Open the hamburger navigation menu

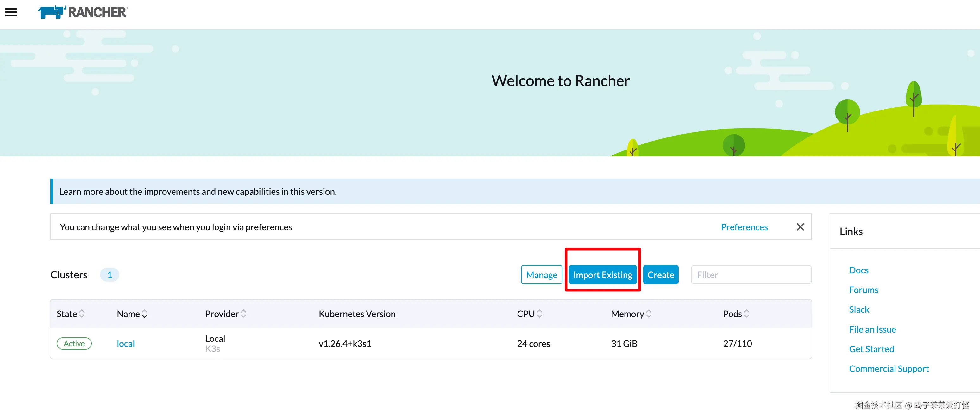(11, 12)
